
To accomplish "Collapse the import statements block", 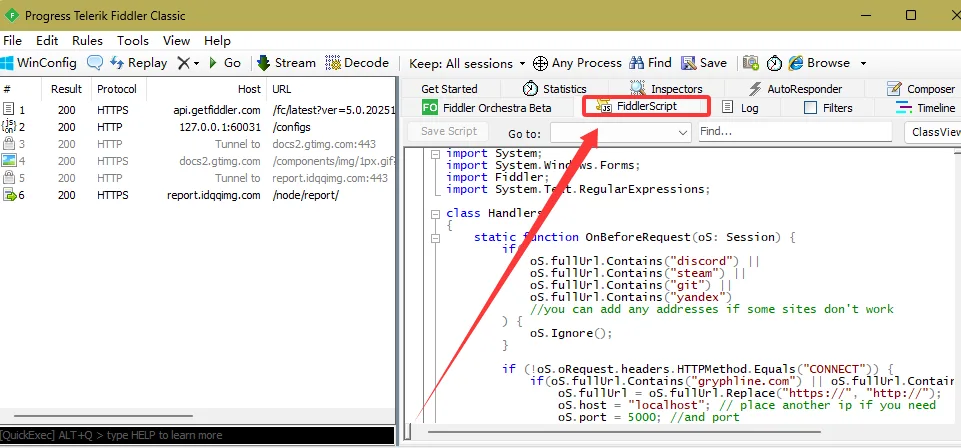I will pyautogui.click(x=435, y=155).
